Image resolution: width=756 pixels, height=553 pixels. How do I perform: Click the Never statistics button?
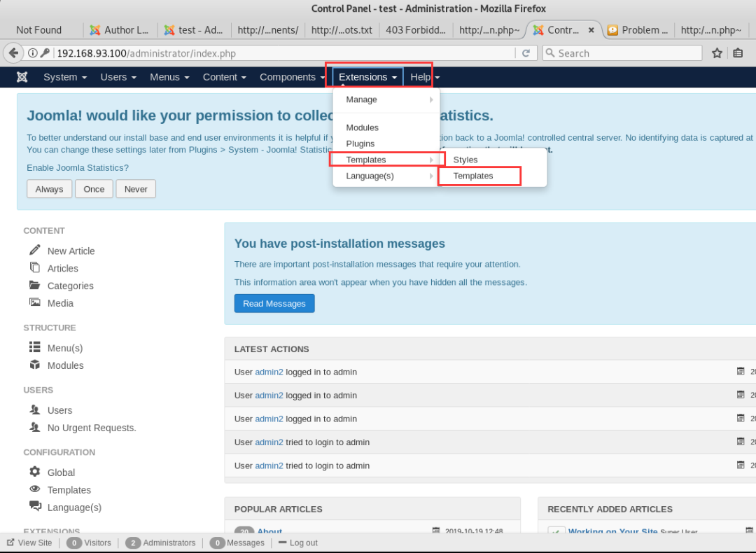click(x=136, y=189)
